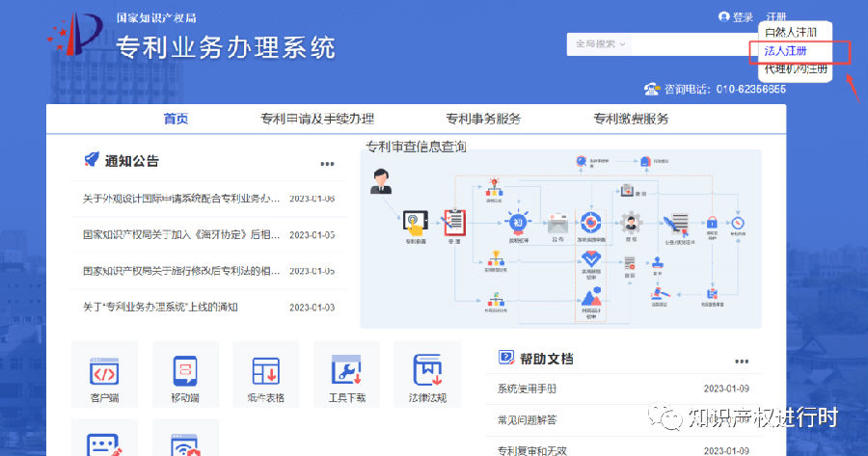This screenshot has width=868, height=456.
Task: Click the 授权 gear icon in flowchart
Action: point(631,223)
